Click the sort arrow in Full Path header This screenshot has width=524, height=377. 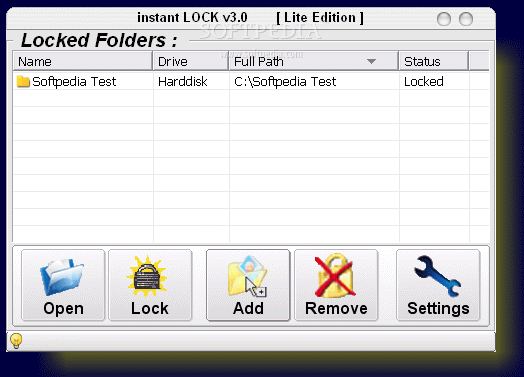371,61
